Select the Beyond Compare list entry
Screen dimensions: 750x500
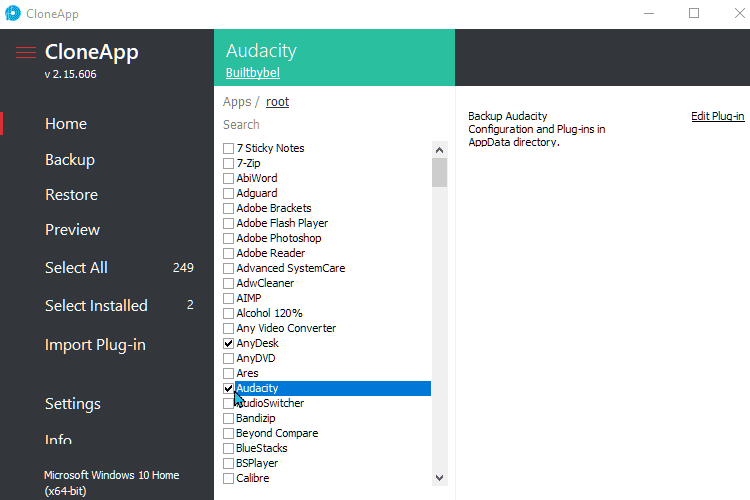277,433
